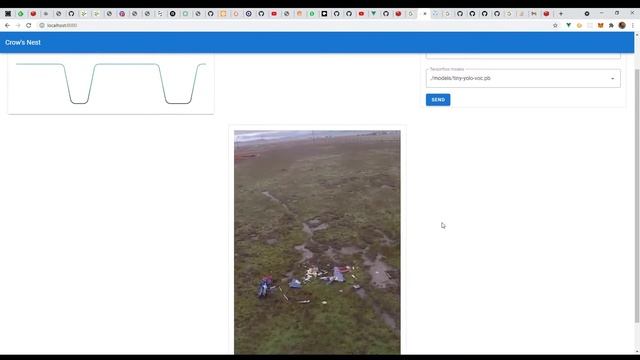Bookmark this page with the star icon

click(555, 25)
